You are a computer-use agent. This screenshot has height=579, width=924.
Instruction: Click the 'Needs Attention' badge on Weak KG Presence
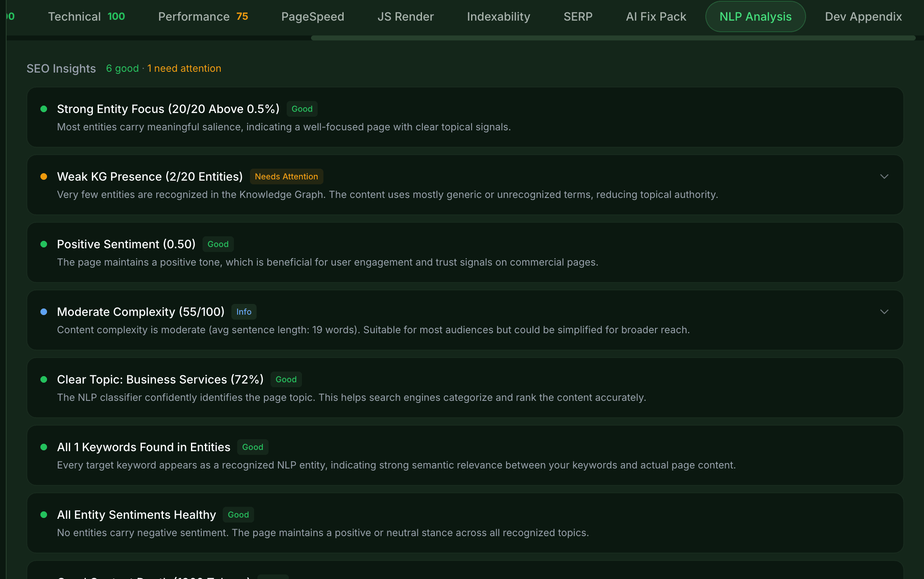[x=286, y=177]
